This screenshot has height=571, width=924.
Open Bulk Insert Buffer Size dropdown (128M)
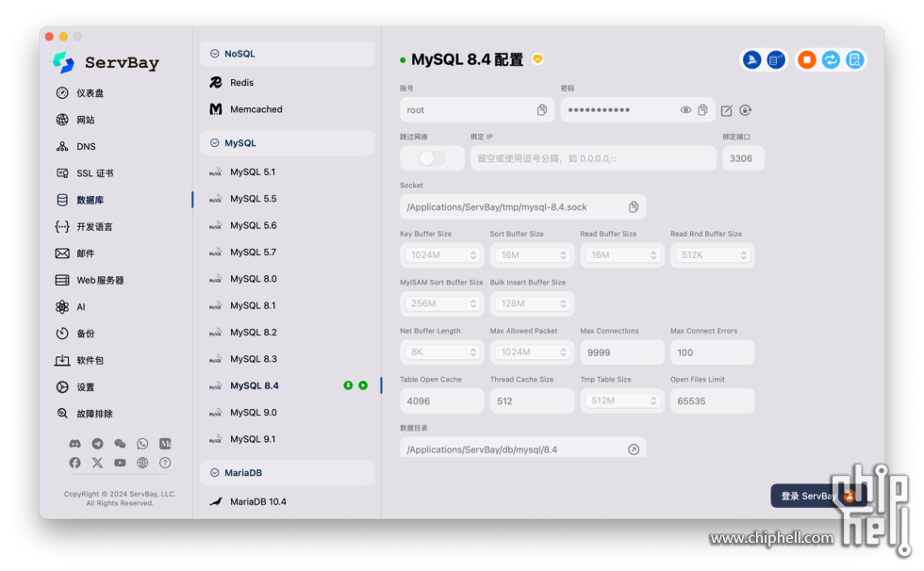(x=532, y=303)
